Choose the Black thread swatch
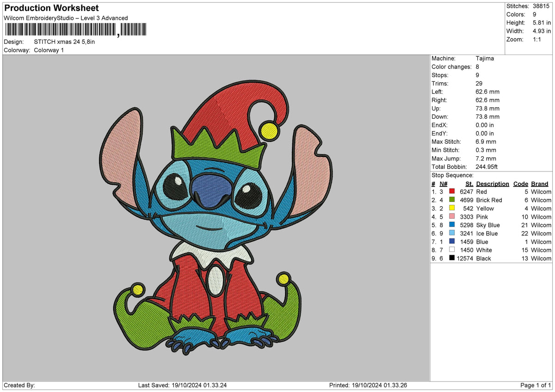 pyautogui.click(x=452, y=258)
